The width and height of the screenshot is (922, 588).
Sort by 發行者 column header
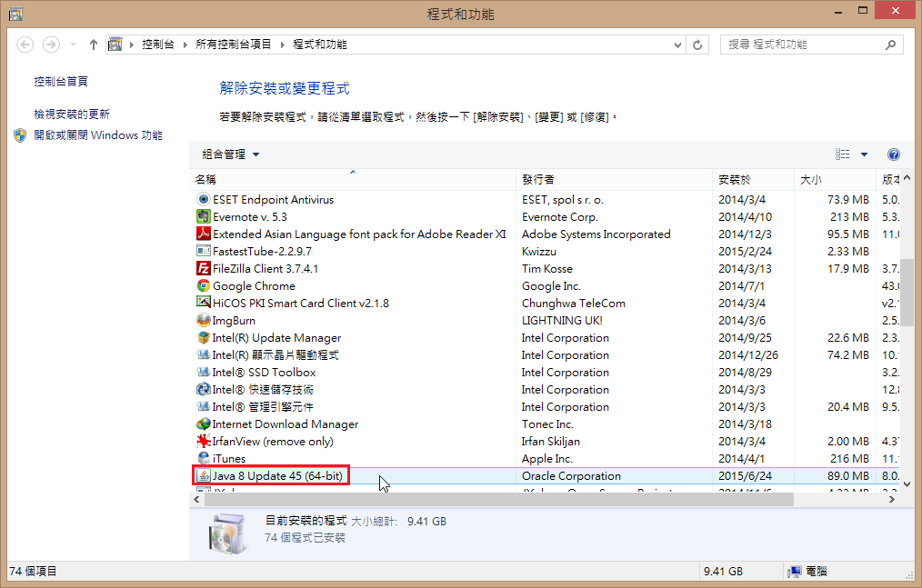pyautogui.click(x=614, y=179)
